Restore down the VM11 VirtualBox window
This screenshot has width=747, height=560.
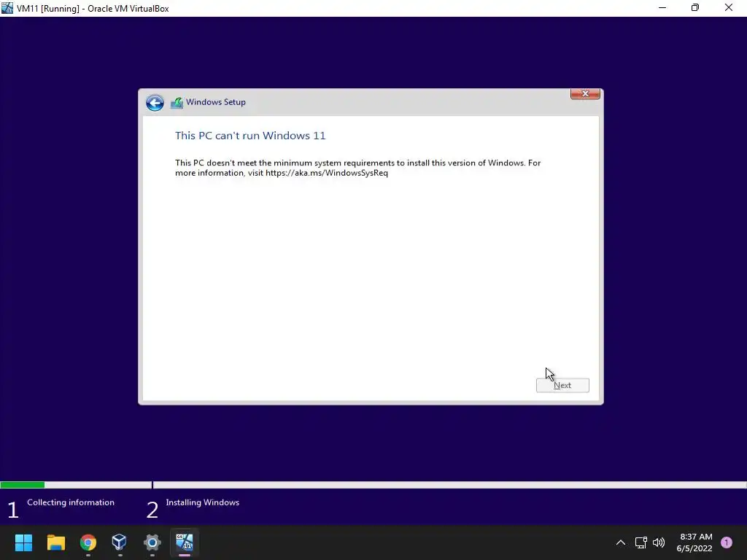click(695, 8)
